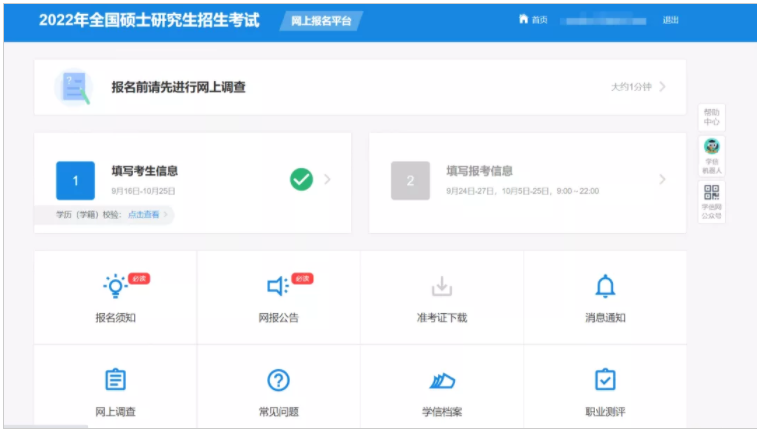Click the blurred username in the header
Image resolution: width=757 pixels, height=434 pixels.
point(605,21)
